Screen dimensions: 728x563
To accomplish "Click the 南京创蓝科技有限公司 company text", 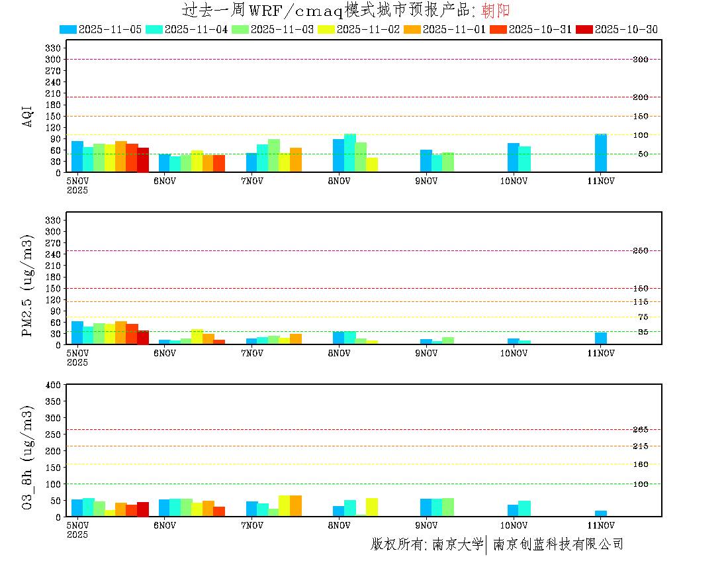I will [x=558, y=544].
